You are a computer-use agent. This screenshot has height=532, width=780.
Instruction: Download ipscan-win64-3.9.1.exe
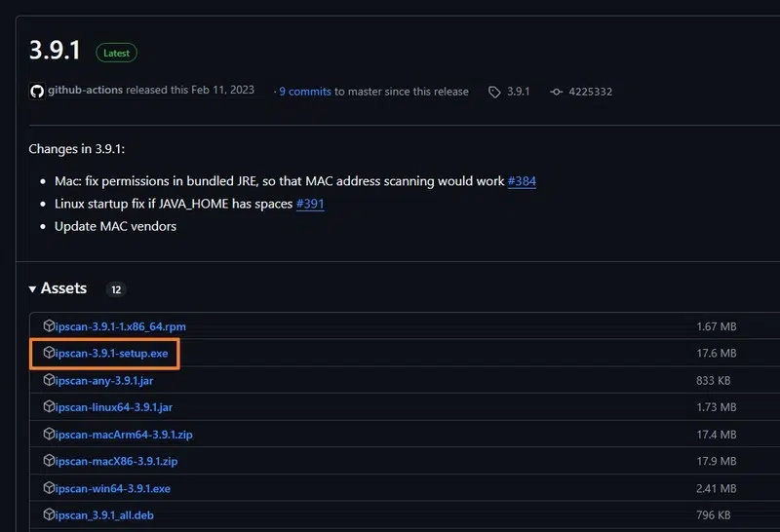point(113,489)
